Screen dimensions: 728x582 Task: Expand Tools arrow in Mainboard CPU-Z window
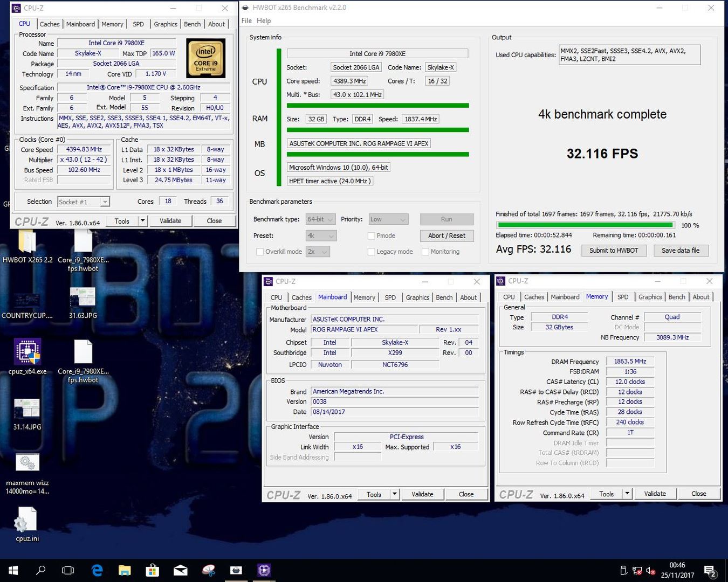pyautogui.click(x=394, y=494)
